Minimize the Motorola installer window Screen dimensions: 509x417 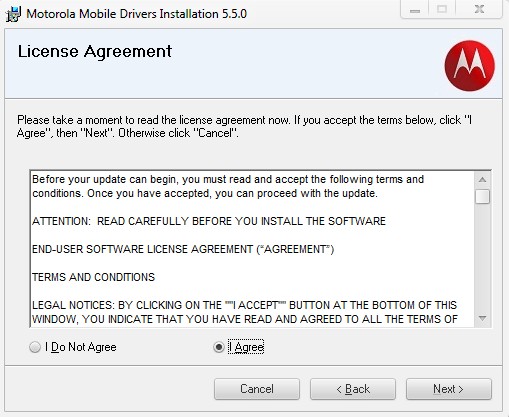(x=415, y=10)
